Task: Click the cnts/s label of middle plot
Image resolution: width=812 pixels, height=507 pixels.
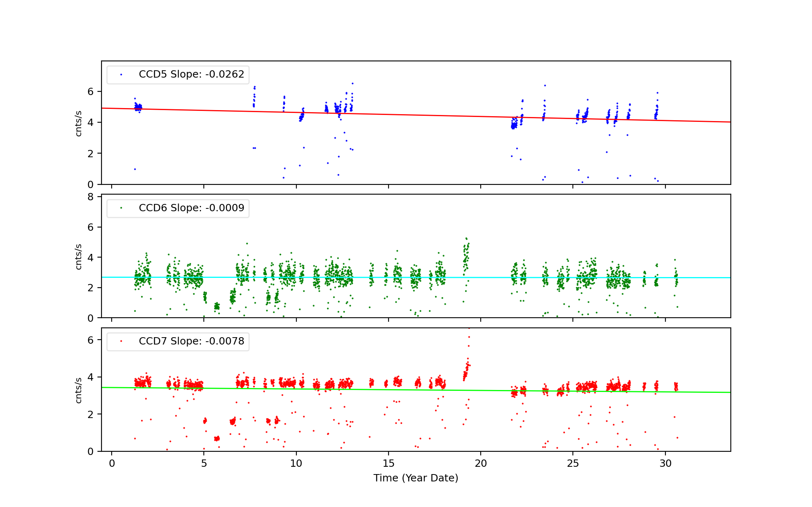Action: 79,257
